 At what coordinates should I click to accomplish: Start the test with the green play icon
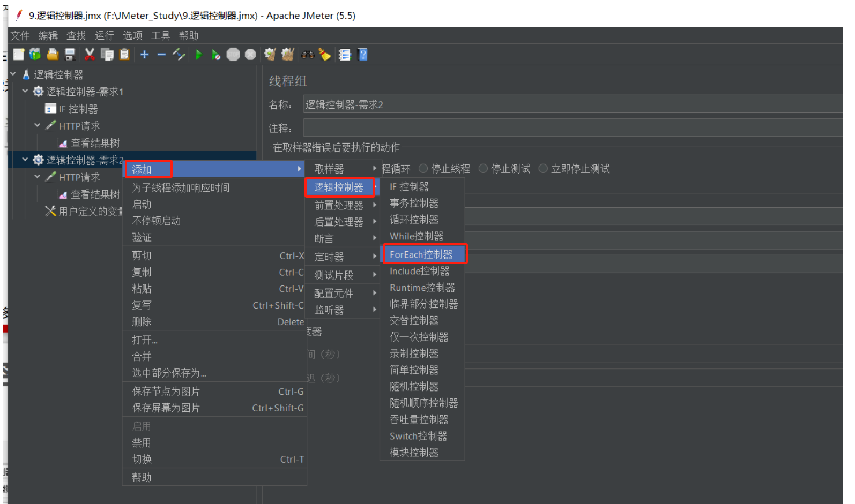point(199,55)
